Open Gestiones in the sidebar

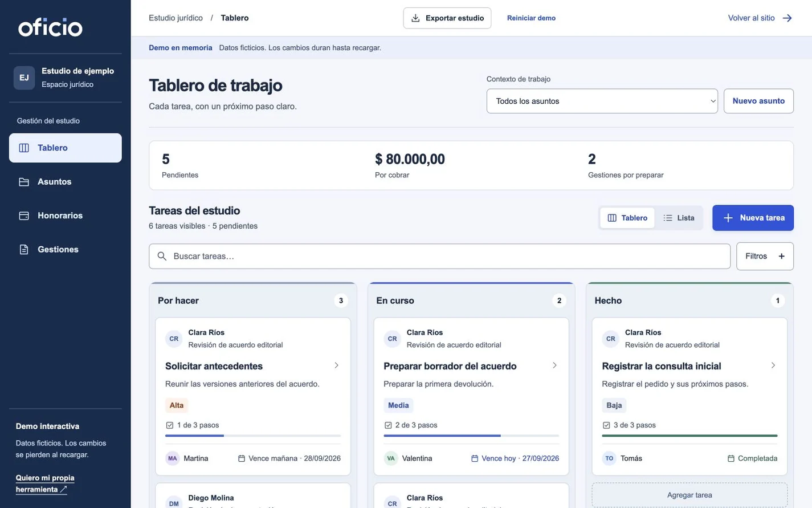[x=66, y=250]
